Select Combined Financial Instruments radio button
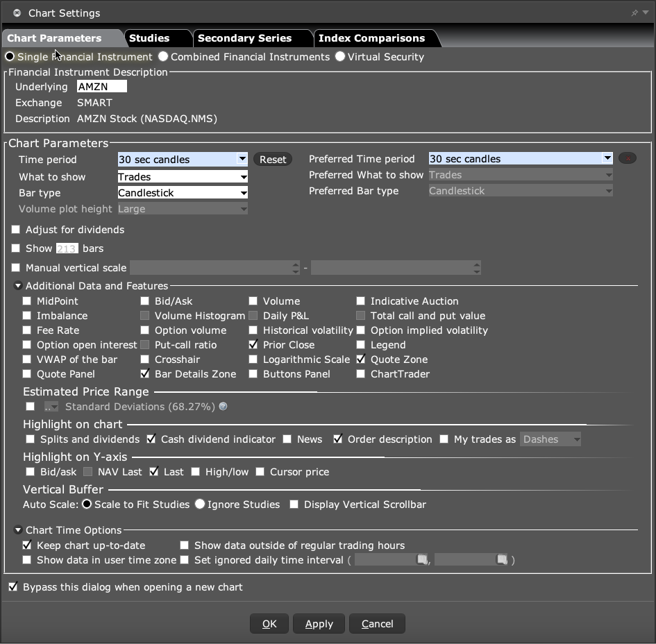Screen dimensions: 656x644 pos(163,56)
